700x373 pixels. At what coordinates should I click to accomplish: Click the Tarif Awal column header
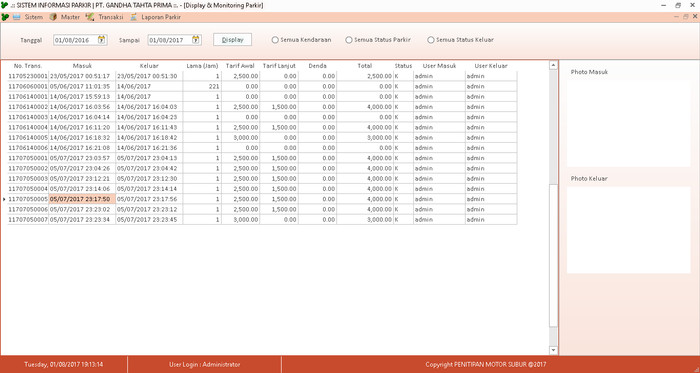click(x=240, y=66)
